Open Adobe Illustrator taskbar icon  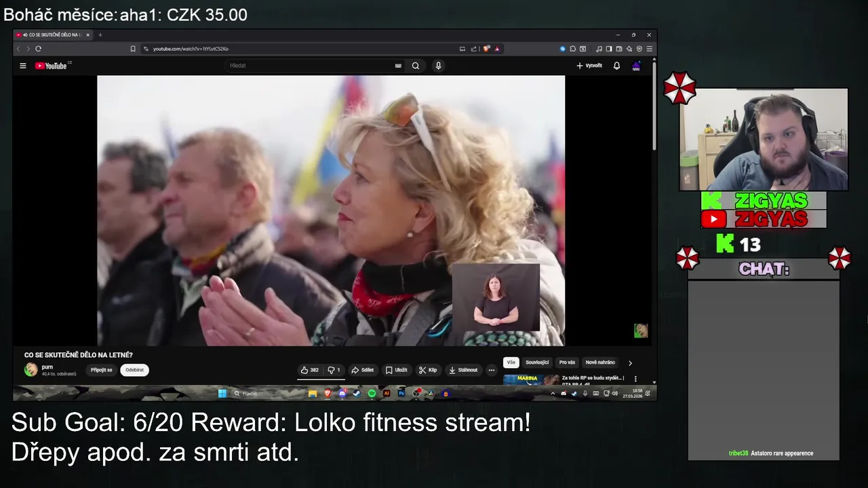(387, 393)
